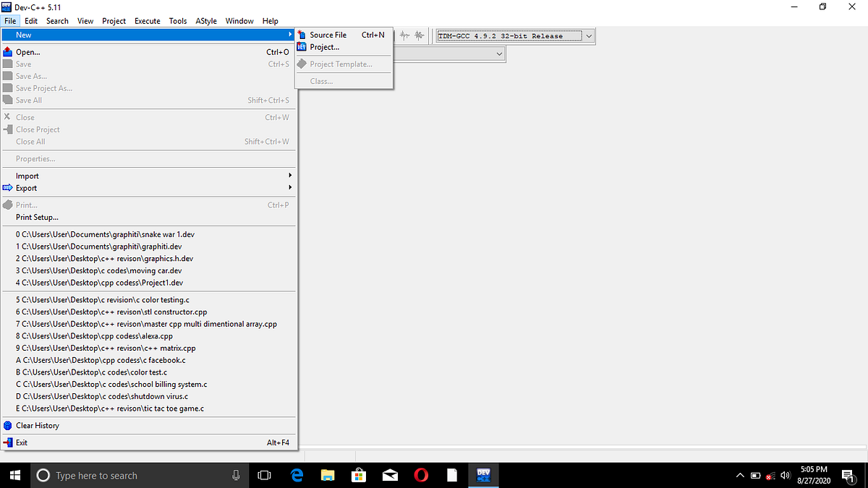
Task: Open recent project snake war 1.dev
Action: [x=105, y=234]
